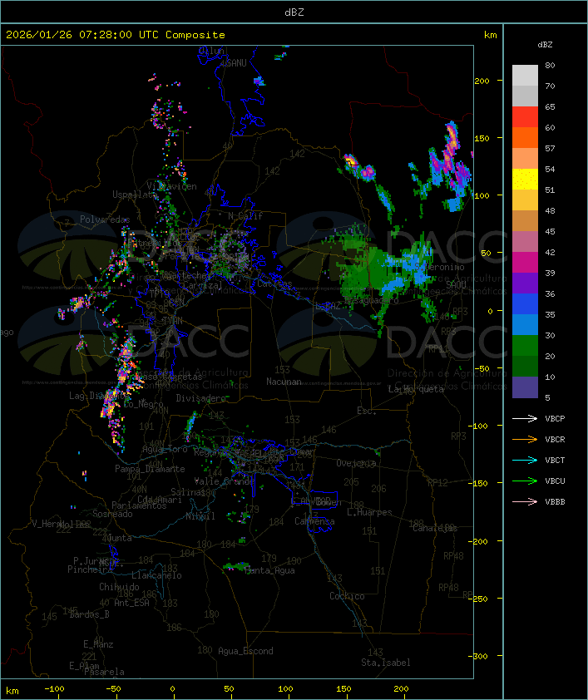Click the green VBCU arrow icon
The image size is (588, 700).
[x=525, y=481]
